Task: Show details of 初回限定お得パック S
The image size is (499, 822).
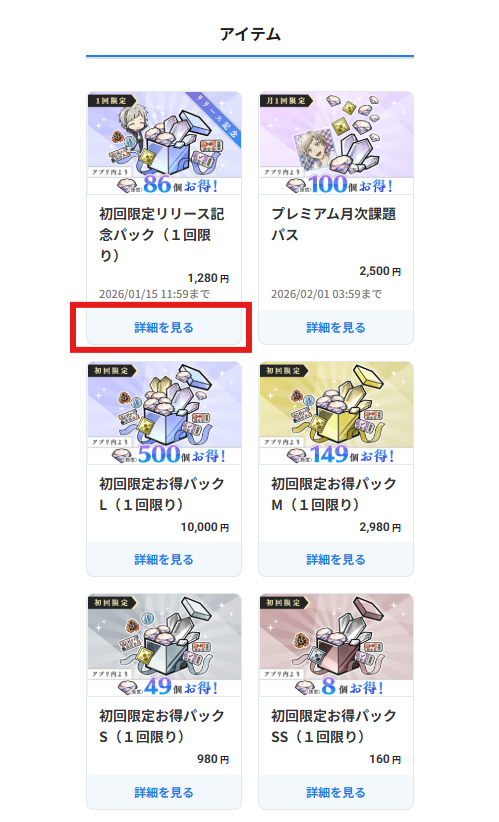Action: tap(164, 792)
